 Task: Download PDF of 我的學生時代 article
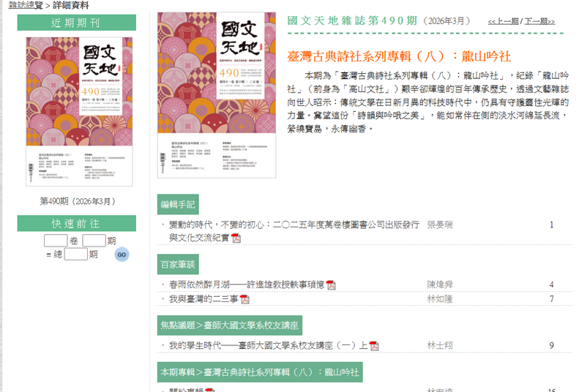point(374,345)
